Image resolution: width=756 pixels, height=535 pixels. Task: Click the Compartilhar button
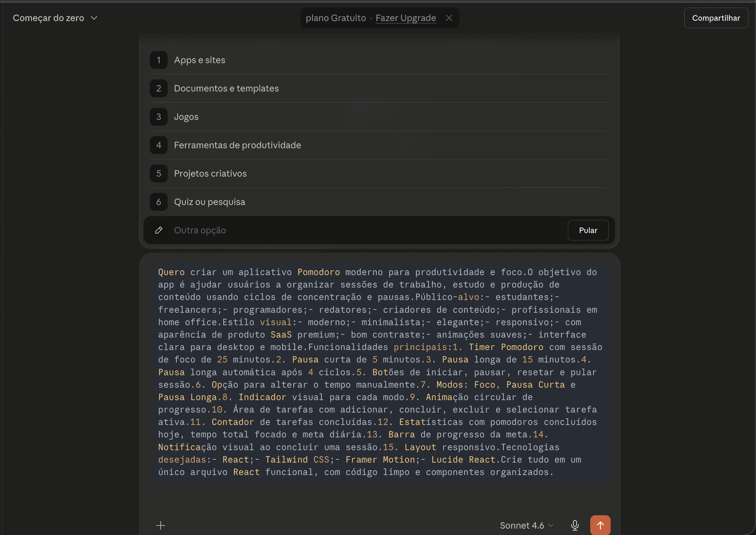click(716, 18)
